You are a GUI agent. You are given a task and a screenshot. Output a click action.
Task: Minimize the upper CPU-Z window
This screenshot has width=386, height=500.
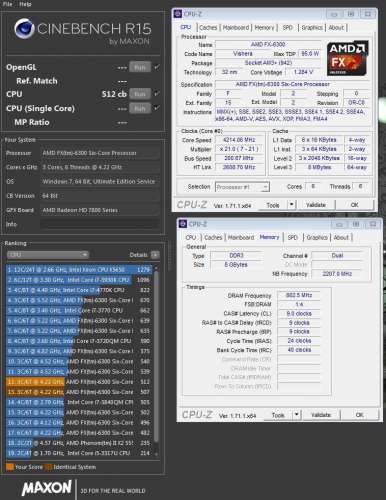tap(335, 14)
